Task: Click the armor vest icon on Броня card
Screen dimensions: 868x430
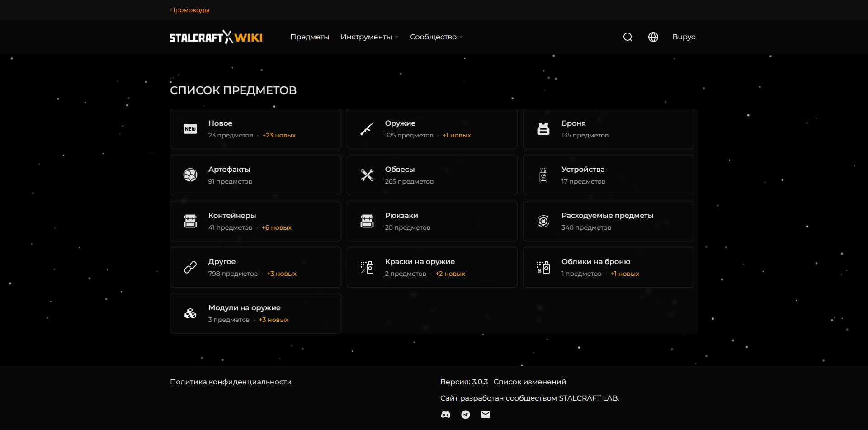Action: coord(543,129)
